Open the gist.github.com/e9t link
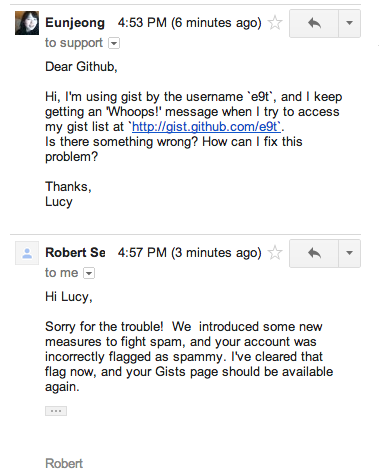 point(206,127)
